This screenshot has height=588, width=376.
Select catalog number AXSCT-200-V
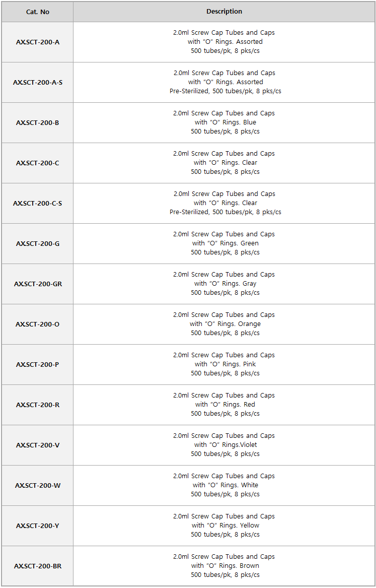(37, 445)
